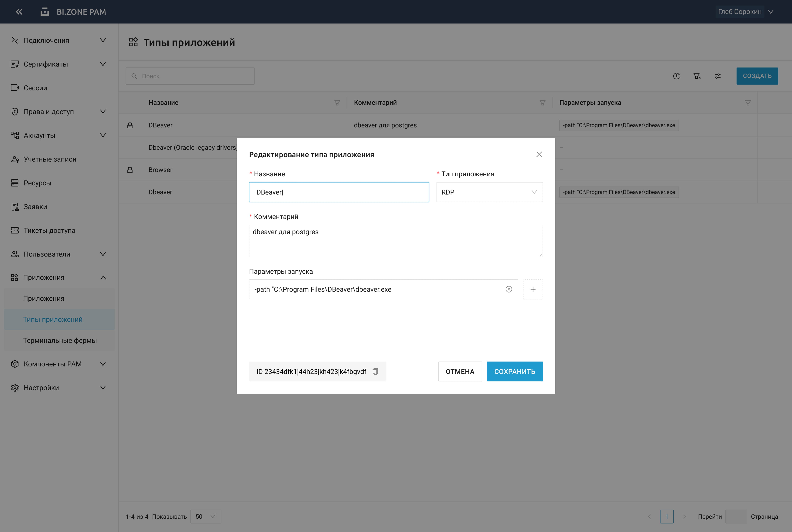This screenshot has height=532, width=792.
Task: Open column settings sliders icon
Action: pos(717,76)
